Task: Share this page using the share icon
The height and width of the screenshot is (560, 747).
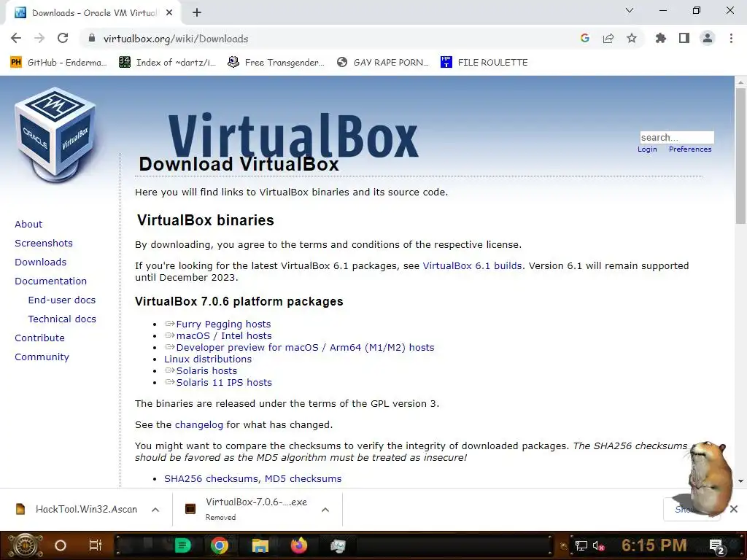Action: [x=608, y=39]
